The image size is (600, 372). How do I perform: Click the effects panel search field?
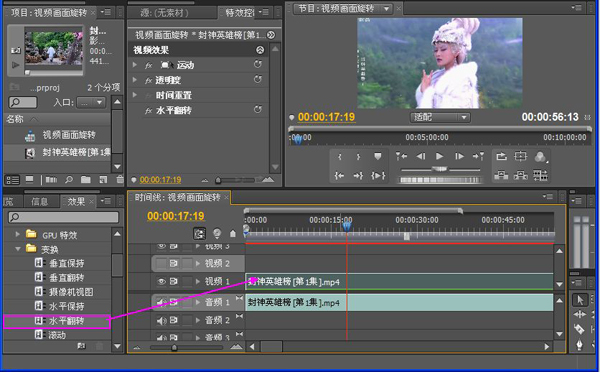tap(64, 217)
